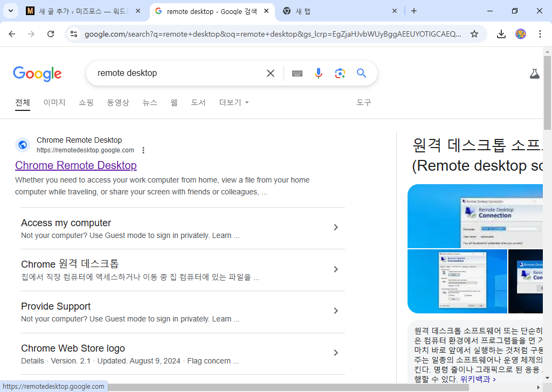Select the 전체 results tab
This screenshot has width=552, height=392.
(x=23, y=102)
